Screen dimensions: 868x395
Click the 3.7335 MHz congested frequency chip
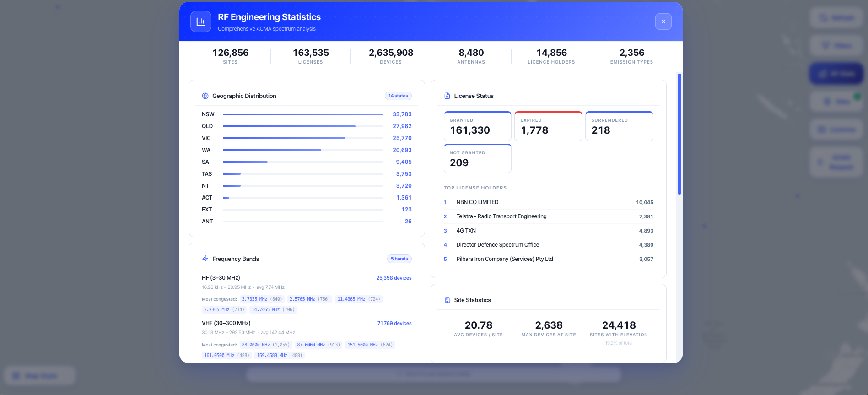[x=262, y=299]
